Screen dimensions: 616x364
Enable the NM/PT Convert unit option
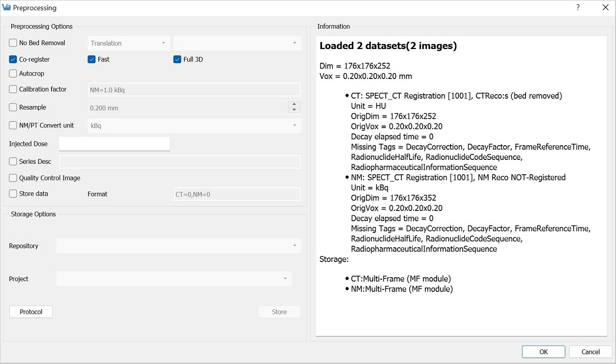(13, 125)
